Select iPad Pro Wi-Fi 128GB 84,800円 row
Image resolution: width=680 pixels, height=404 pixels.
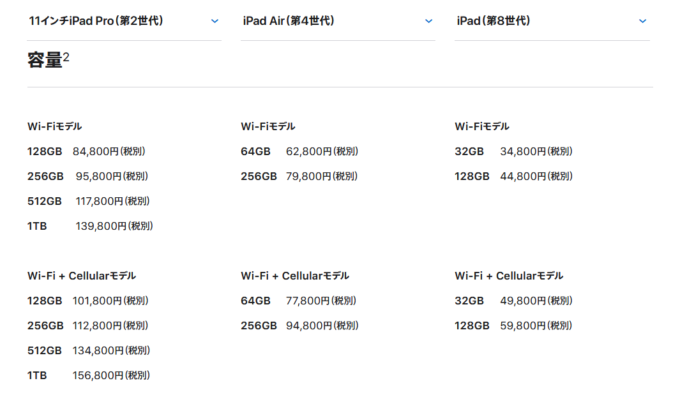86,151
